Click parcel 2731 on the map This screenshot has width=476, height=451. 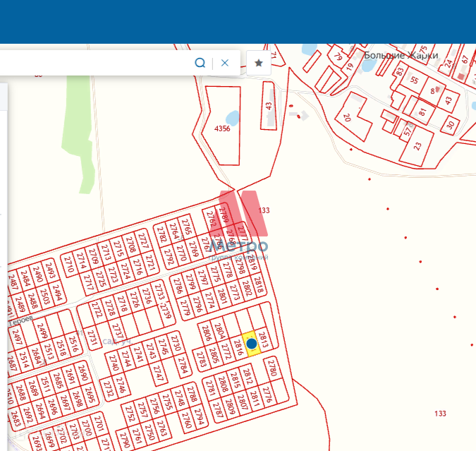pos(92,338)
